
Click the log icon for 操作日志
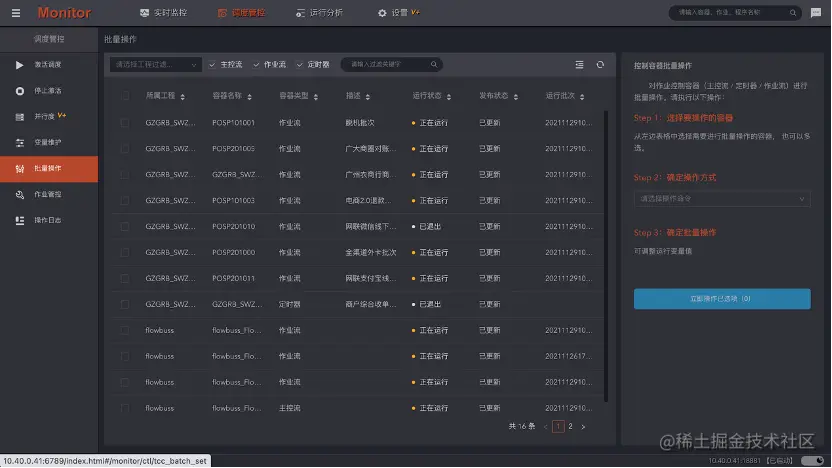(x=20, y=221)
